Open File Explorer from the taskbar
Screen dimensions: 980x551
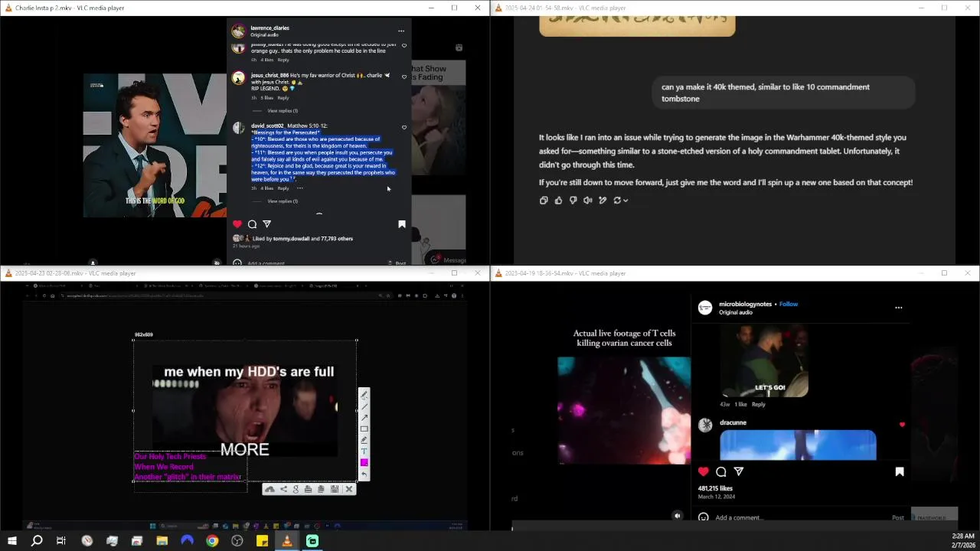pyautogui.click(x=162, y=541)
